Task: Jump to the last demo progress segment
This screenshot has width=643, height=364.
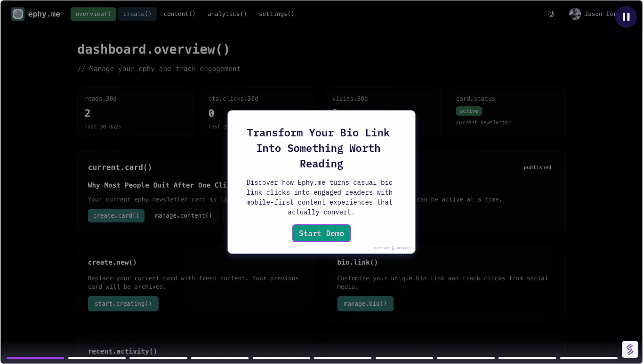Action: click(589, 358)
